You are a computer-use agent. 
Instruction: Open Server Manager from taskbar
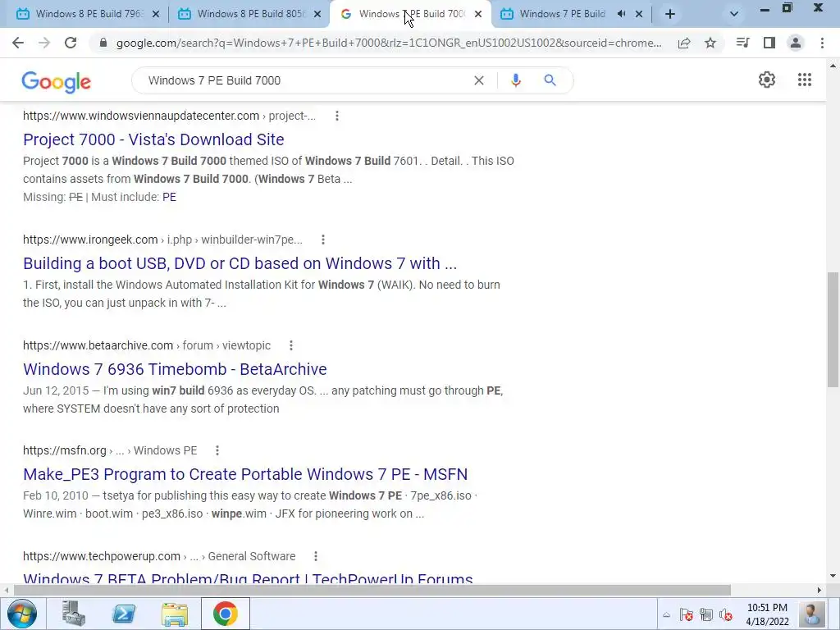click(x=73, y=614)
